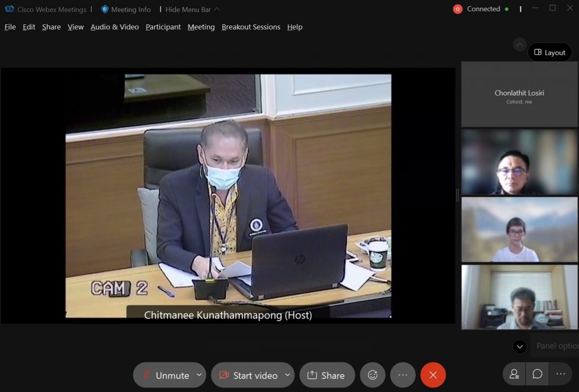Expand video options arrow beside Start video
The image size is (579, 392).
(x=287, y=375)
